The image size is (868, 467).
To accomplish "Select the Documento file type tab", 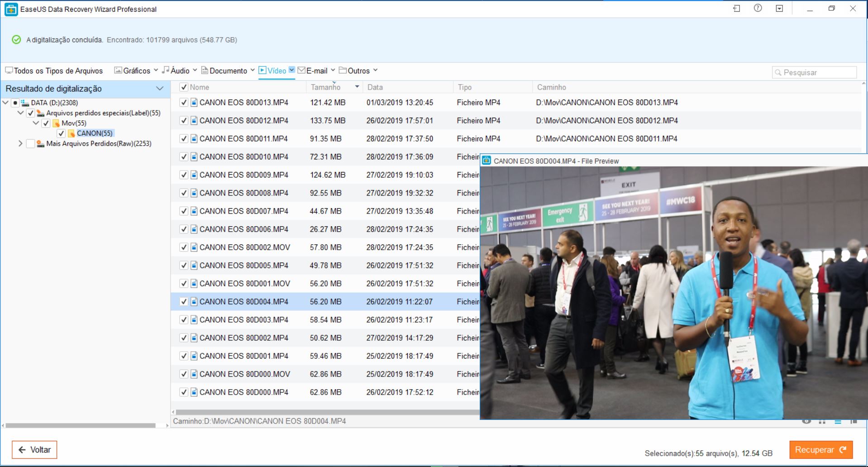I will pos(224,71).
